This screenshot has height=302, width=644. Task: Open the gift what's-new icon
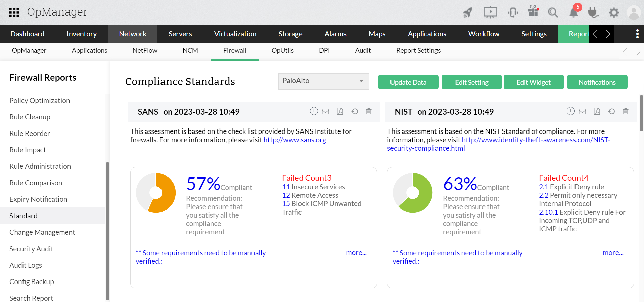point(533,12)
